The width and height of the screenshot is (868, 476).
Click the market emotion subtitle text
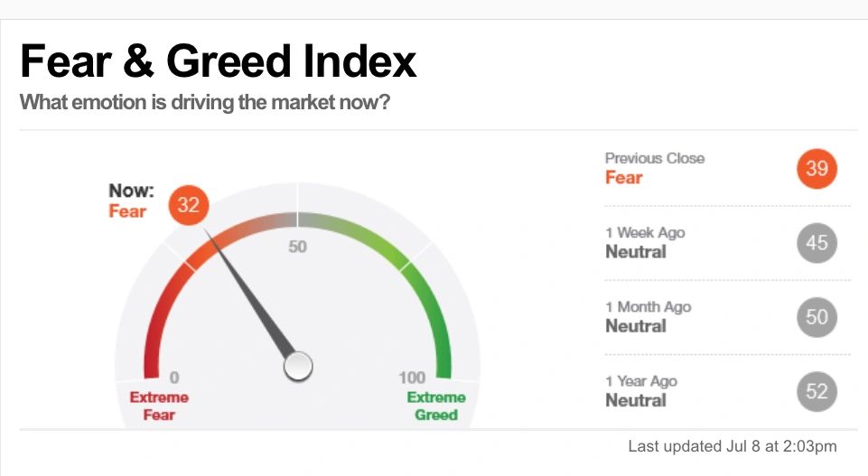(204, 101)
